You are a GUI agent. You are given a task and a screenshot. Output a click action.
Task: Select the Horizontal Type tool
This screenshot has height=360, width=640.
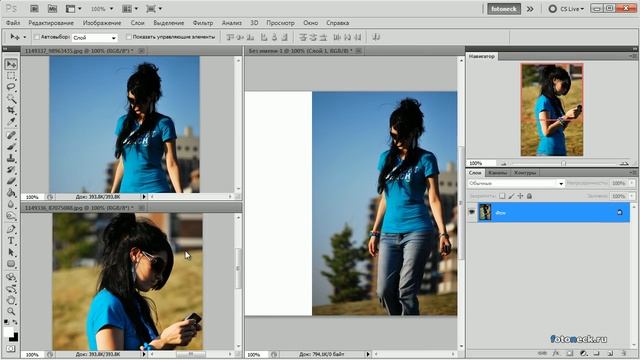(x=11, y=241)
